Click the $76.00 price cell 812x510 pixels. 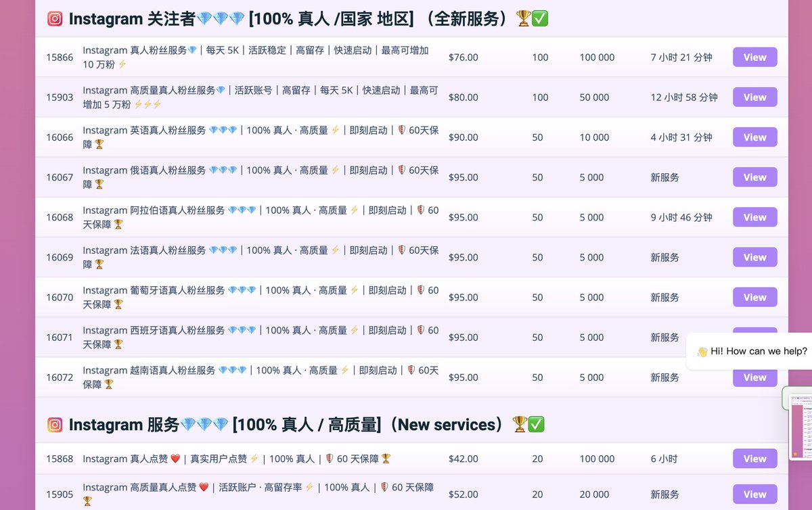pyautogui.click(x=463, y=57)
